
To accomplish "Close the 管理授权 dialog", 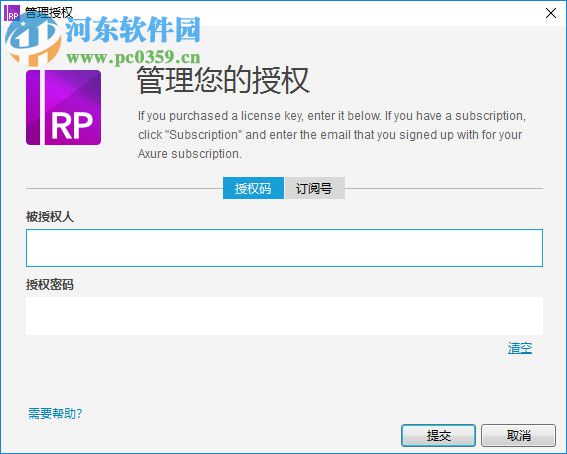I will tap(551, 13).
